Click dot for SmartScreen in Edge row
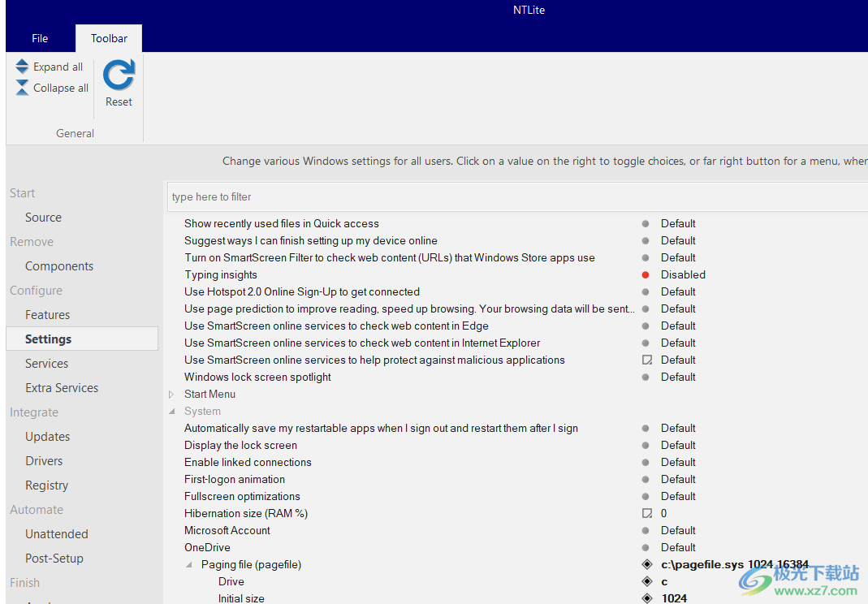The width and height of the screenshot is (868, 604). point(646,326)
